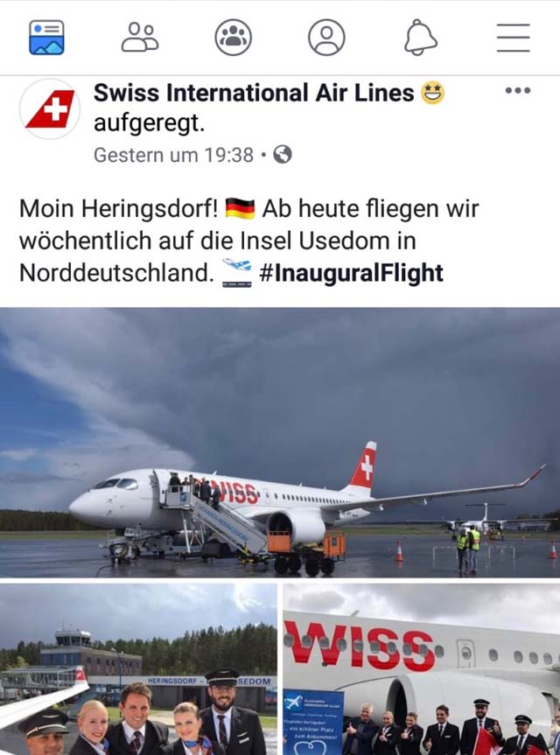The height and width of the screenshot is (755, 560).
Task: Tap the aufgeregt feeling text
Action: point(150,123)
